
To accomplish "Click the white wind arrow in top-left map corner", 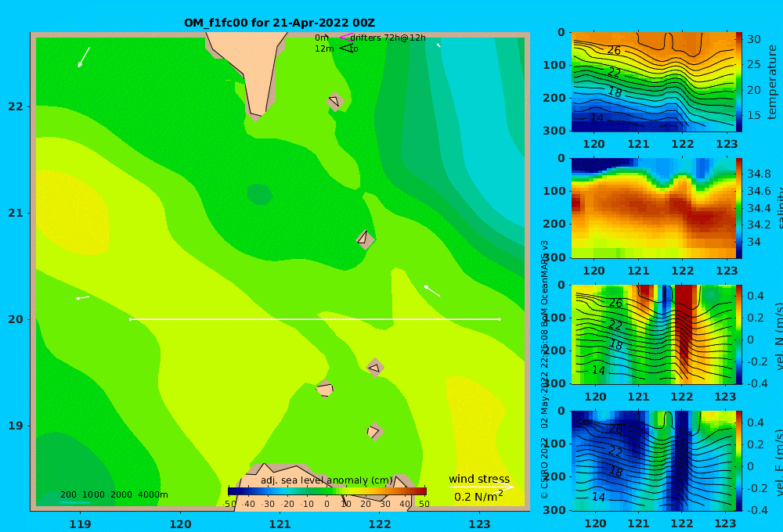I will pos(84,57).
